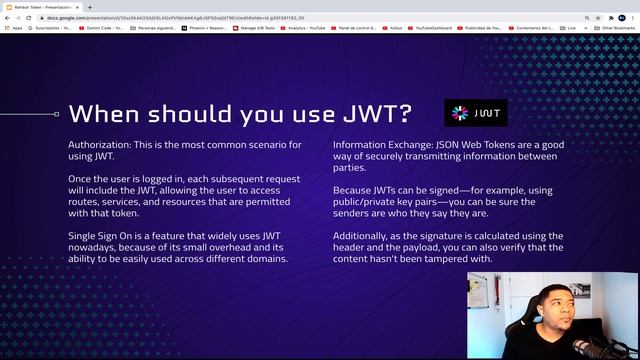640x360 pixels.
Task: Open the Chrome profile avatar
Action: (622, 18)
